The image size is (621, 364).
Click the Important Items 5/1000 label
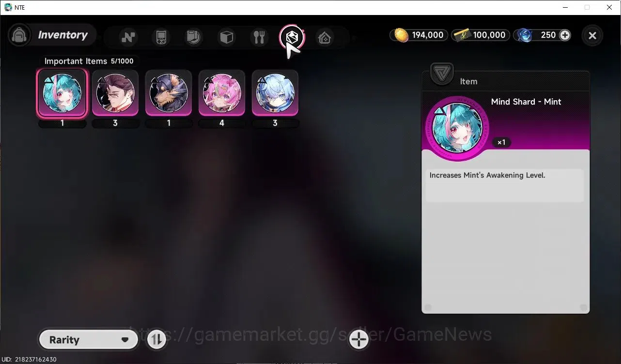pyautogui.click(x=89, y=61)
